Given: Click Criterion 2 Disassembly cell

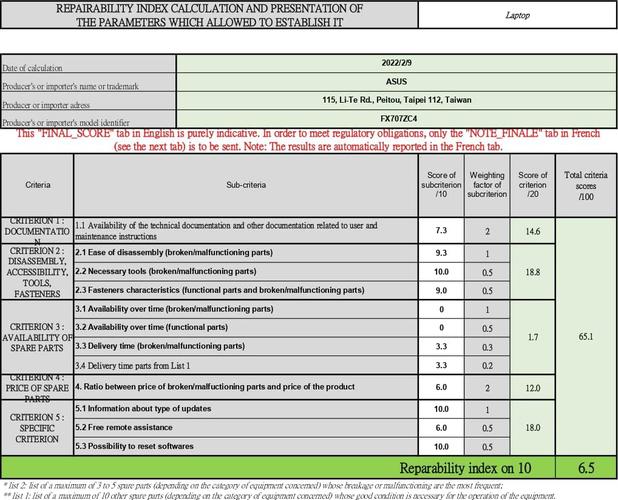Looking at the screenshot, I should pyautogui.click(x=37, y=272).
